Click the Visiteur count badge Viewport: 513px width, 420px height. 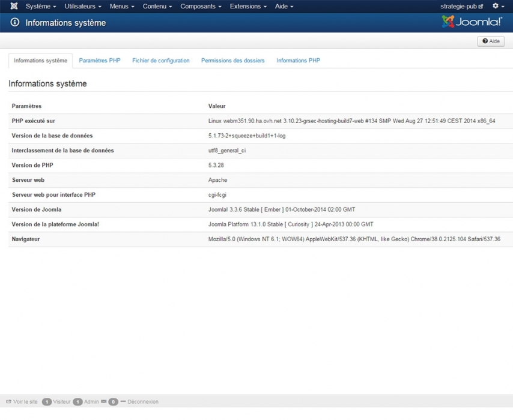pos(47,401)
